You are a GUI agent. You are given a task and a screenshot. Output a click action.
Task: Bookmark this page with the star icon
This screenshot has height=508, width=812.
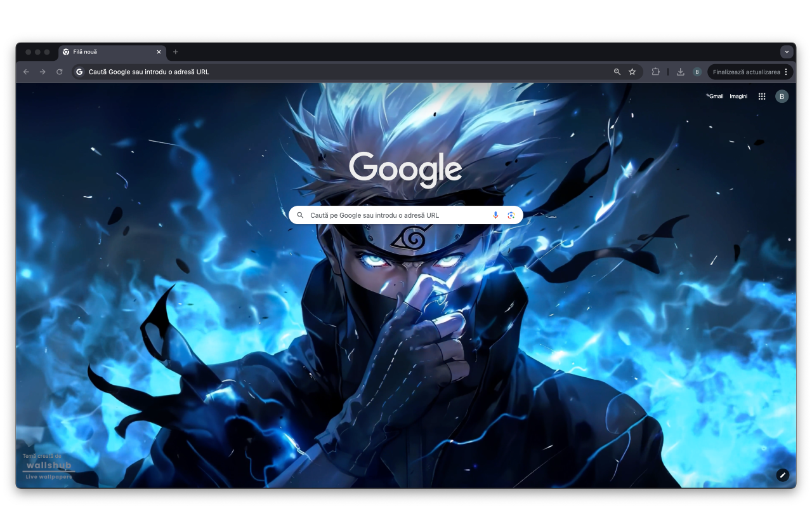(632, 72)
